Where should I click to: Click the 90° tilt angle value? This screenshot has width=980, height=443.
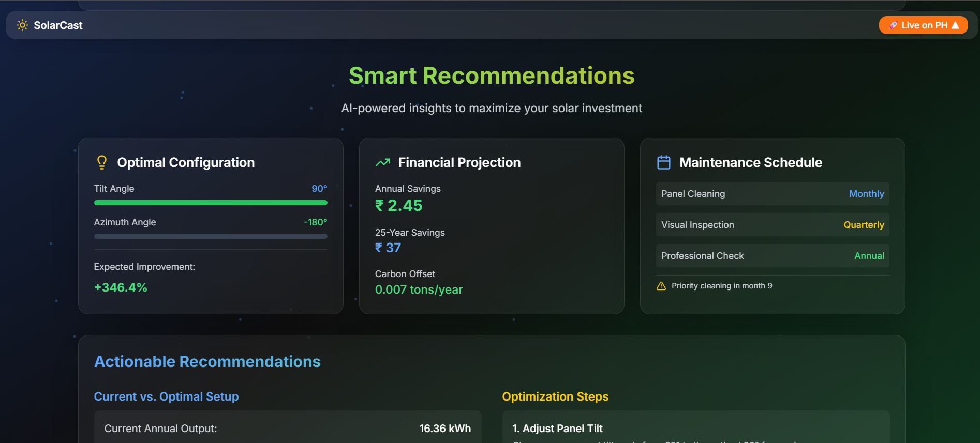(319, 189)
